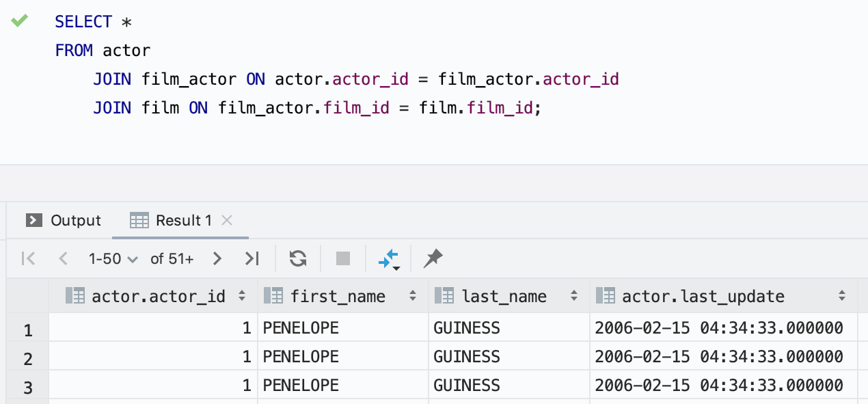Sort by last_name column arrows
The width and height of the screenshot is (868, 404).
[x=575, y=296]
